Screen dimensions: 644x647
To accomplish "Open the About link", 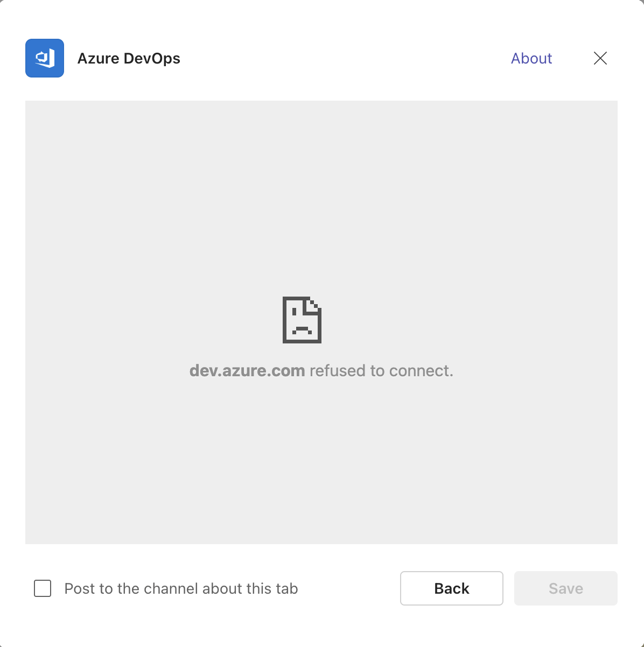I will point(531,58).
